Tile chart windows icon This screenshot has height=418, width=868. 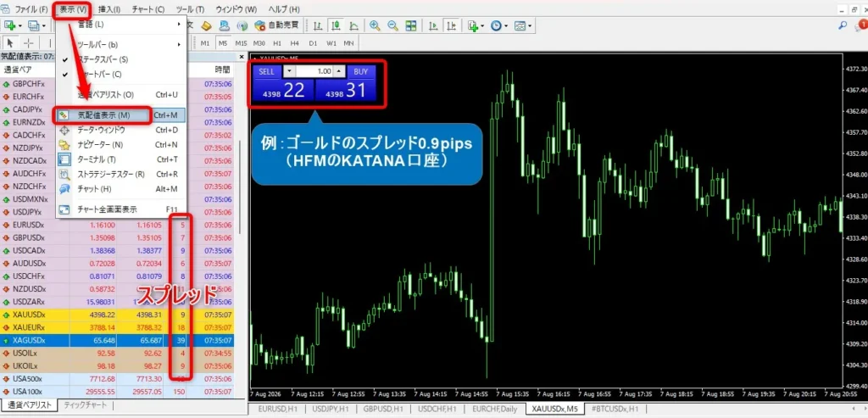(410, 25)
